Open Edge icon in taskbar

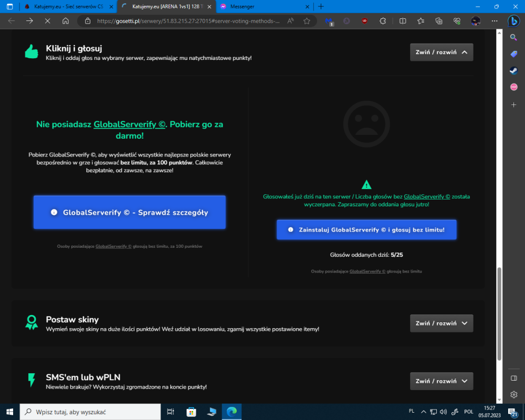[232, 412]
